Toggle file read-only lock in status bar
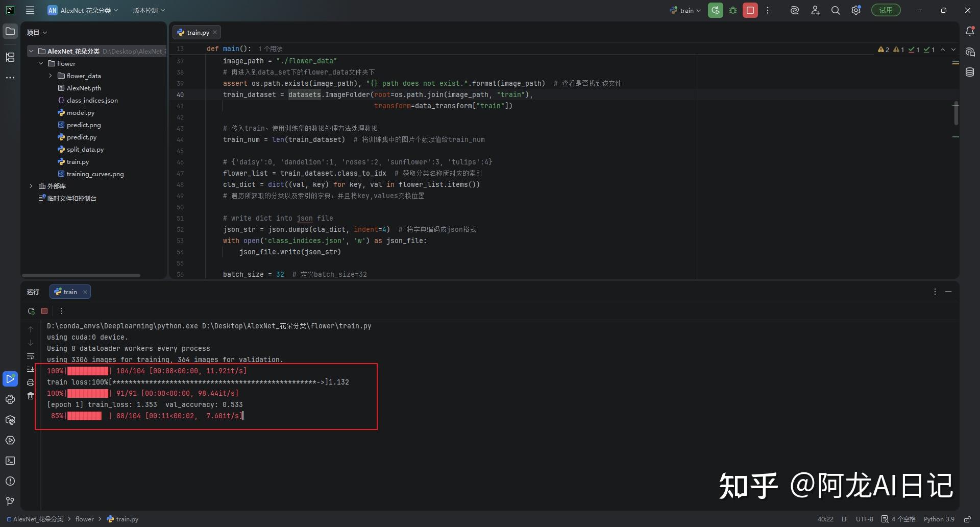The image size is (980, 527). [967, 519]
